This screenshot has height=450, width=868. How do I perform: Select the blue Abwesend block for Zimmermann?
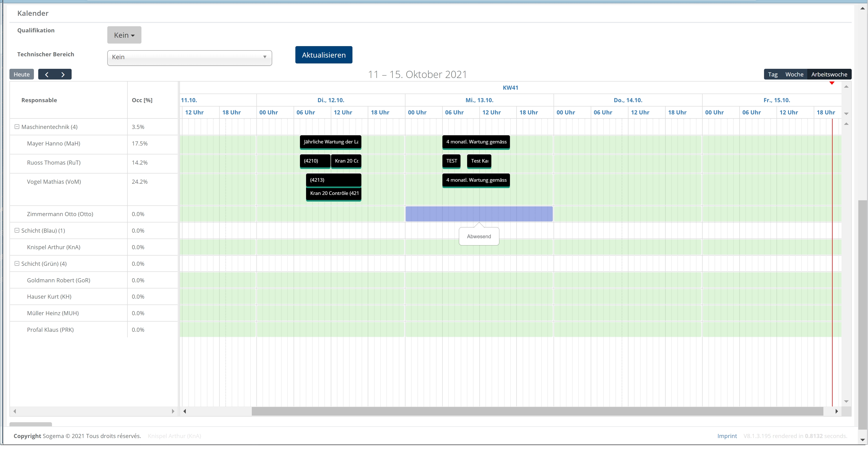479,214
